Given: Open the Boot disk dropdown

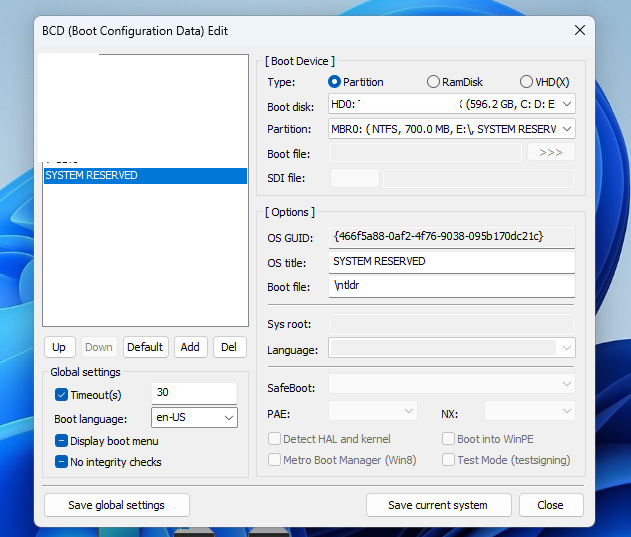Looking at the screenshot, I should tap(452, 104).
